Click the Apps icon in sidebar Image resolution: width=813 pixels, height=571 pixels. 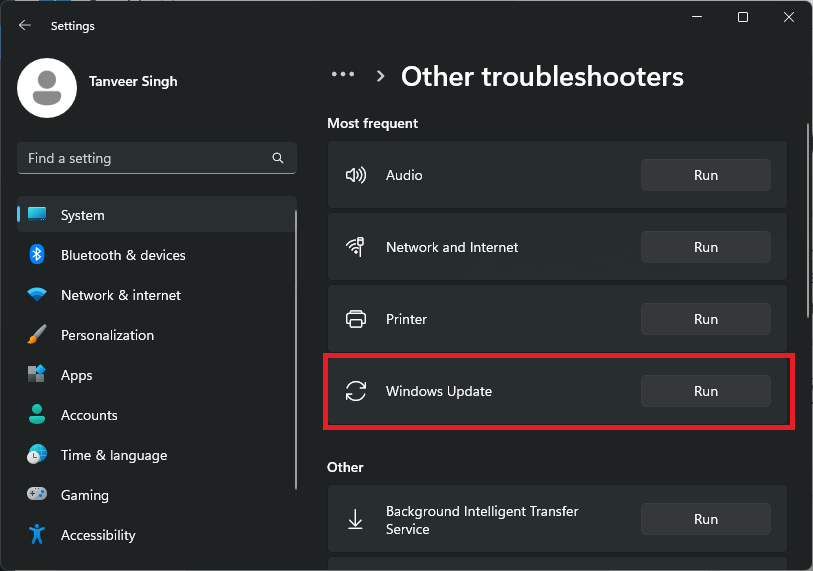(x=37, y=374)
